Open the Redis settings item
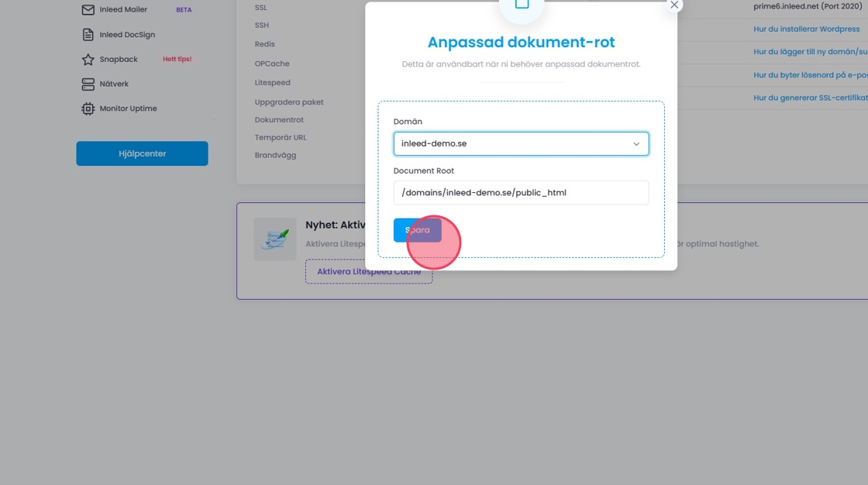The image size is (868, 485). click(264, 44)
